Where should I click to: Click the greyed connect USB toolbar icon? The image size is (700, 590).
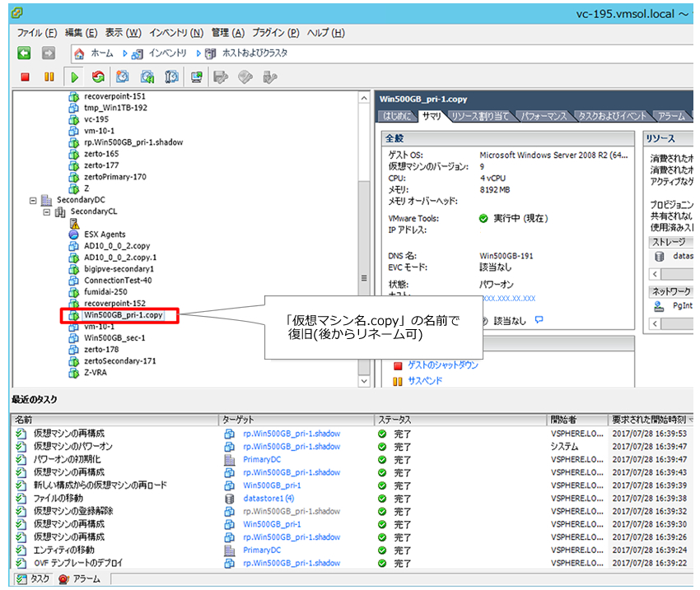[x=269, y=77]
